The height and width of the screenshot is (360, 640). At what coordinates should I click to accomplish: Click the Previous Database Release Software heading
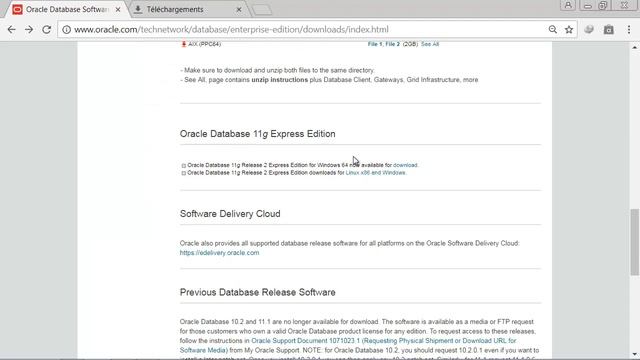(x=258, y=292)
